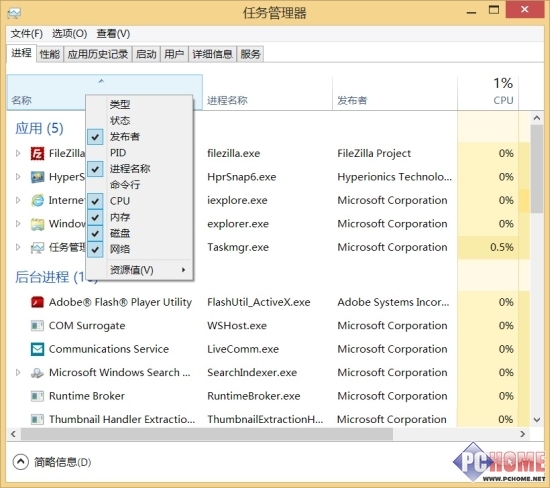550x488 pixels.
Task: Switch to the 性能 tab
Action: click(50, 54)
